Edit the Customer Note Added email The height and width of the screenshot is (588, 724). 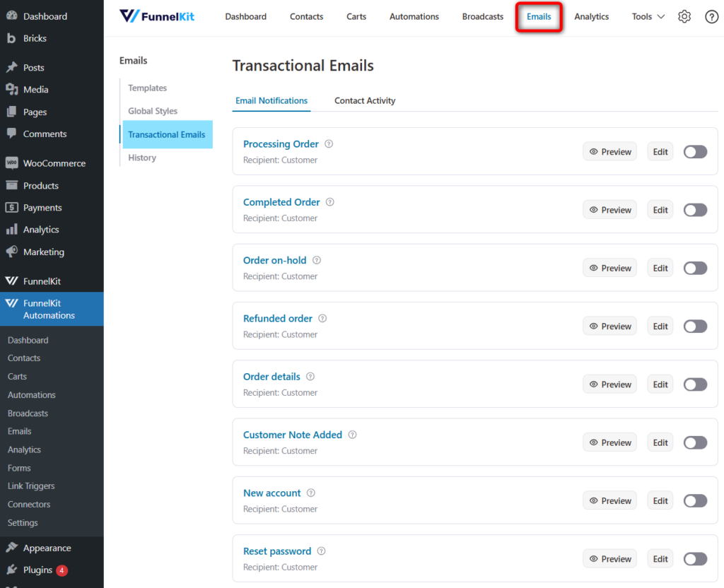660,442
